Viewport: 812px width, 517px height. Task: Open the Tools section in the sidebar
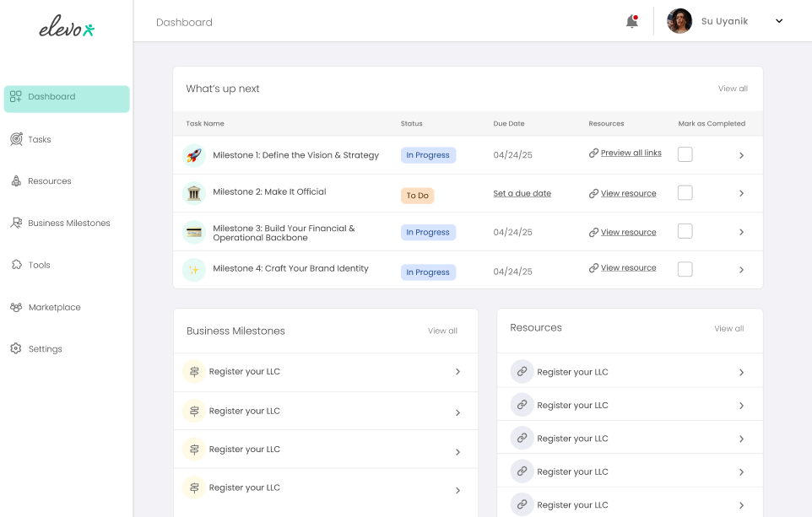[38, 265]
